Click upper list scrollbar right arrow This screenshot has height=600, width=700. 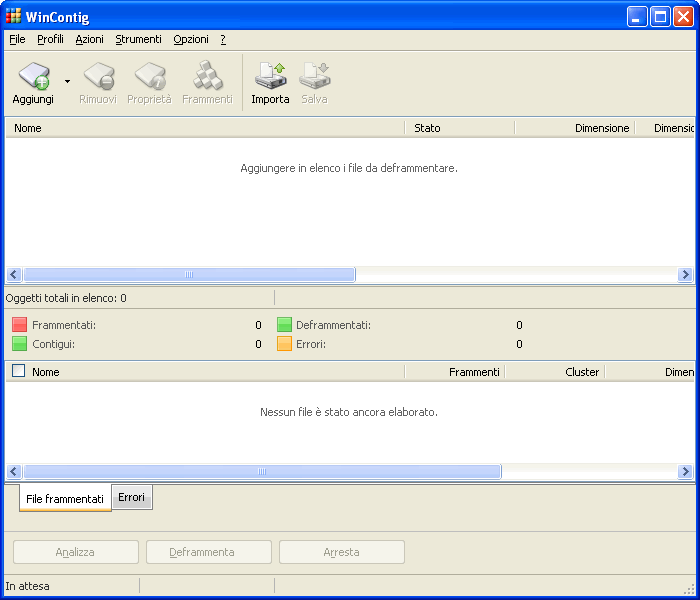(x=685, y=275)
